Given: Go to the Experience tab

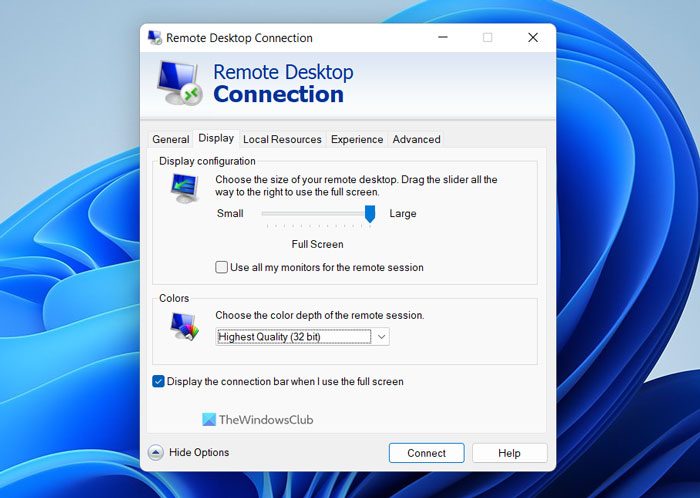Looking at the screenshot, I should pos(357,139).
